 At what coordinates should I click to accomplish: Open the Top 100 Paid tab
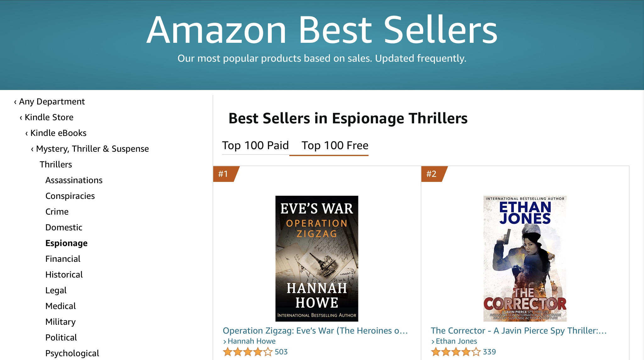255,145
